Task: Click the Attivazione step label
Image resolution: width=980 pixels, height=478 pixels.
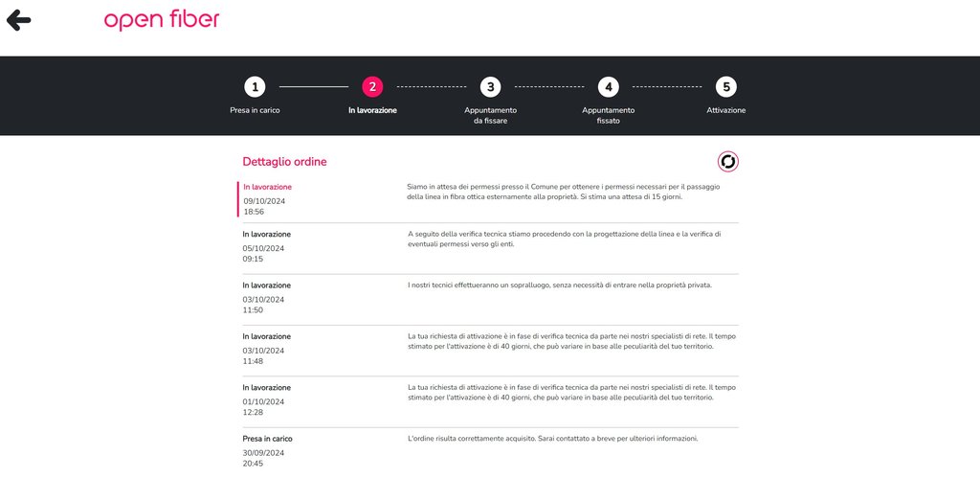Action: point(726,110)
